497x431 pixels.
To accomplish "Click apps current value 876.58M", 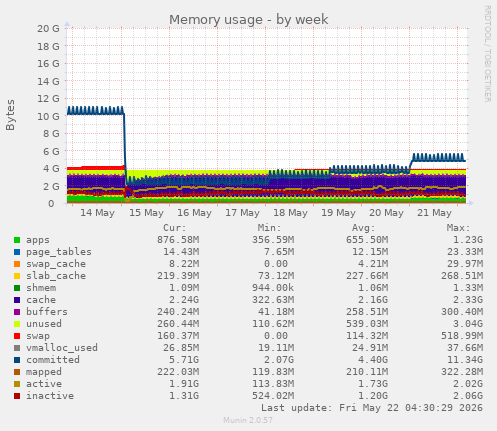I will pyautogui.click(x=178, y=240).
